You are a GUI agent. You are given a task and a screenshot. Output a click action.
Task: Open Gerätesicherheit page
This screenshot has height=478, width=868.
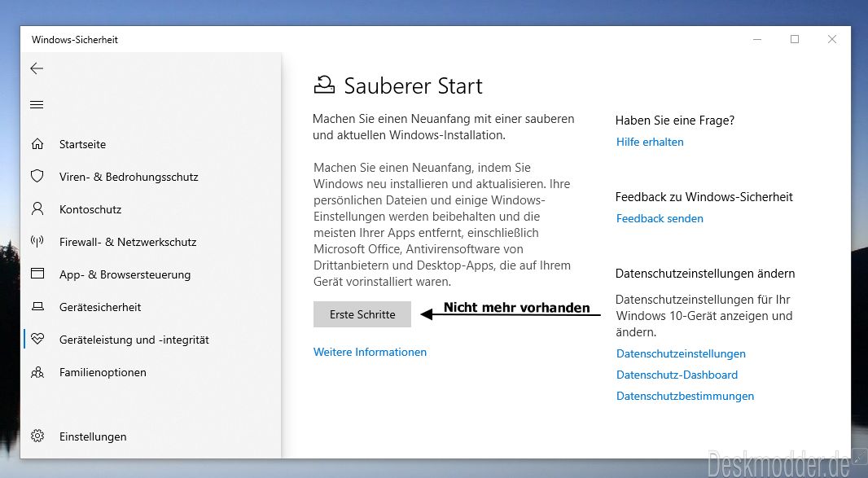[x=100, y=308]
